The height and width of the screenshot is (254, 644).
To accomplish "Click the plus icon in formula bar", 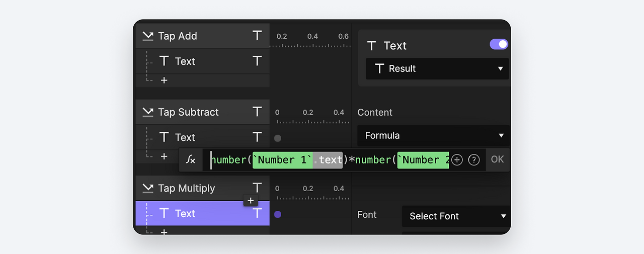I will coord(457,160).
